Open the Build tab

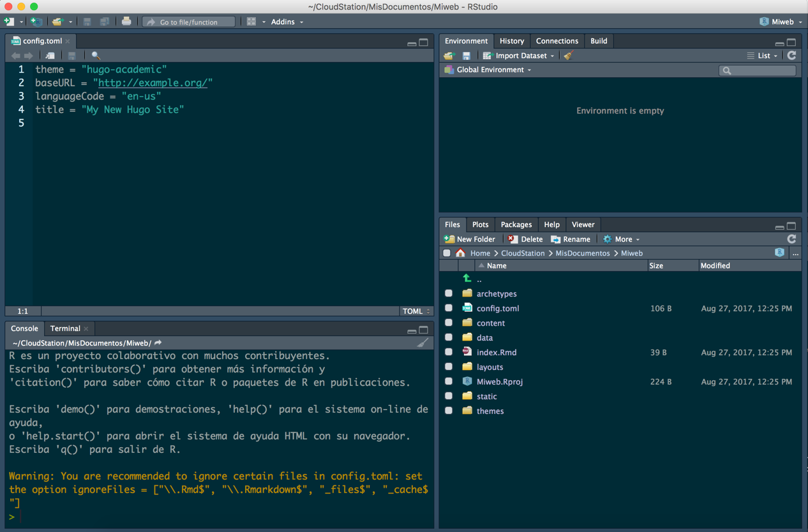tap(599, 41)
